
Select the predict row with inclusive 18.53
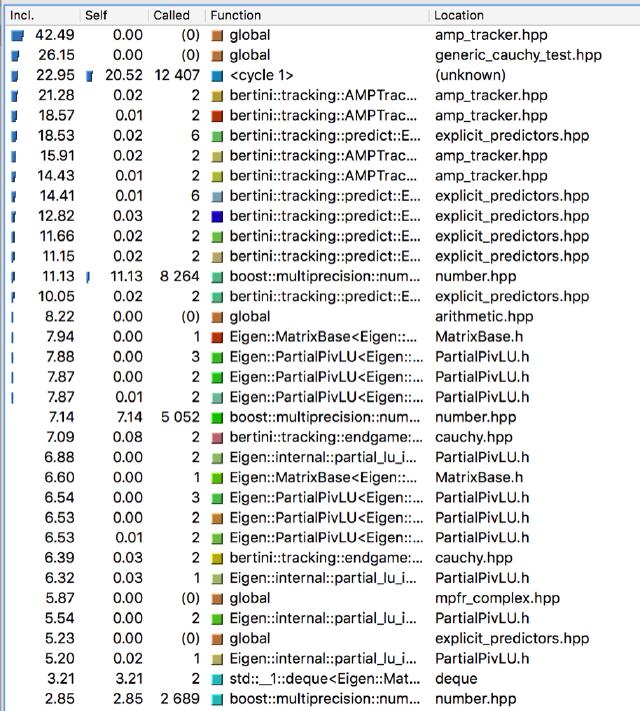click(322, 136)
